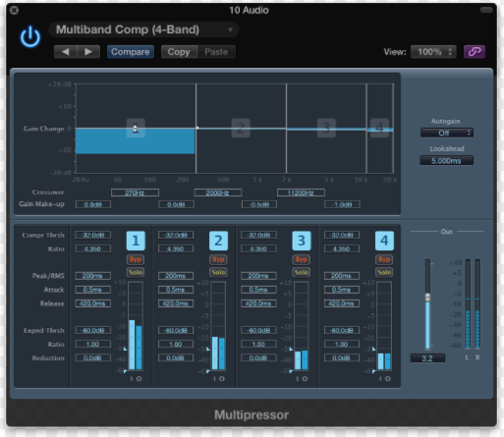The image size is (504, 437).
Task: Click band 1 Release 420.0ms field
Action: point(93,303)
